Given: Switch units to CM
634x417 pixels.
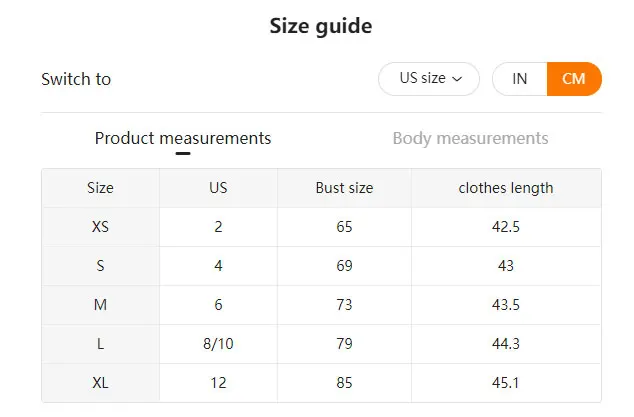Looking at the screenshot, I should click(x=574, y=79).
